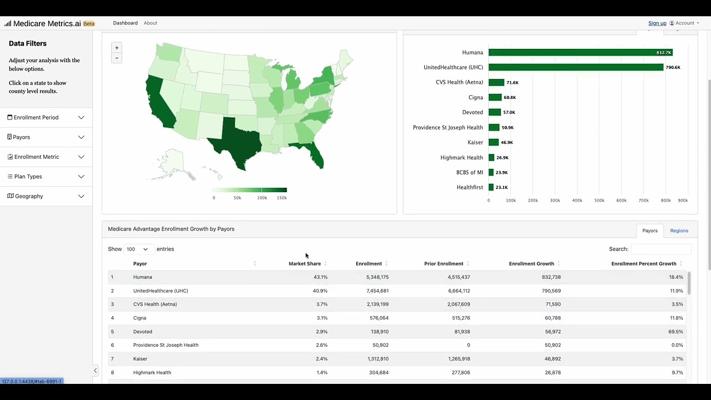The width and height of the screenshot is (711, 400).
Task: Expand the Plan Types filter
Action: click(x=46, y=176)
